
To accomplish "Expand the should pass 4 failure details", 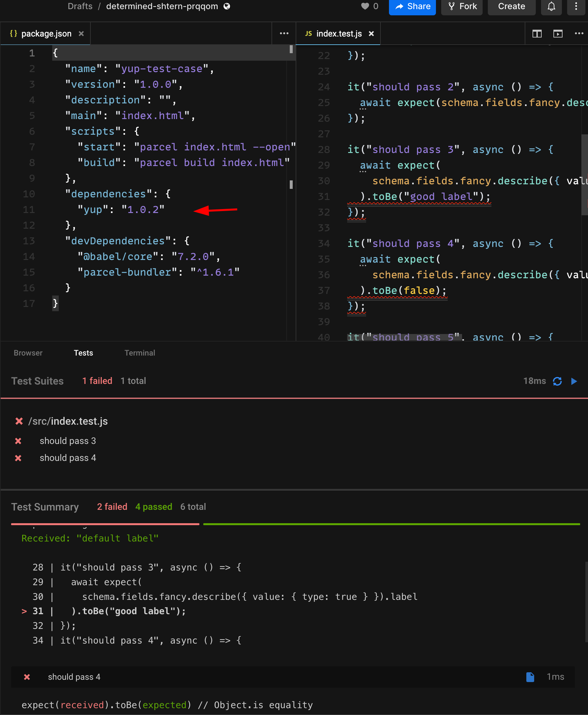I will click(x=74, y=677).
